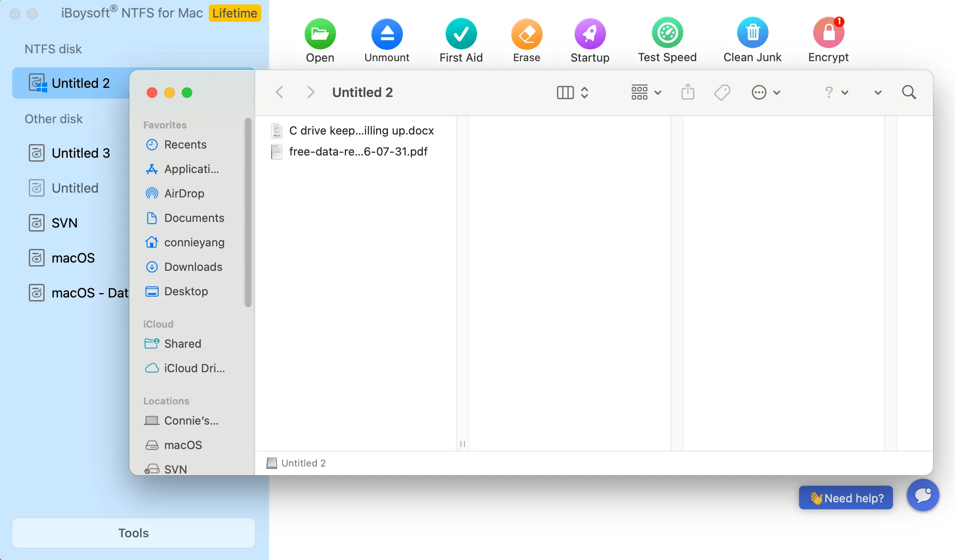Go forward in Finder navigation
955x560 pixels.
[x=311, y=92]
